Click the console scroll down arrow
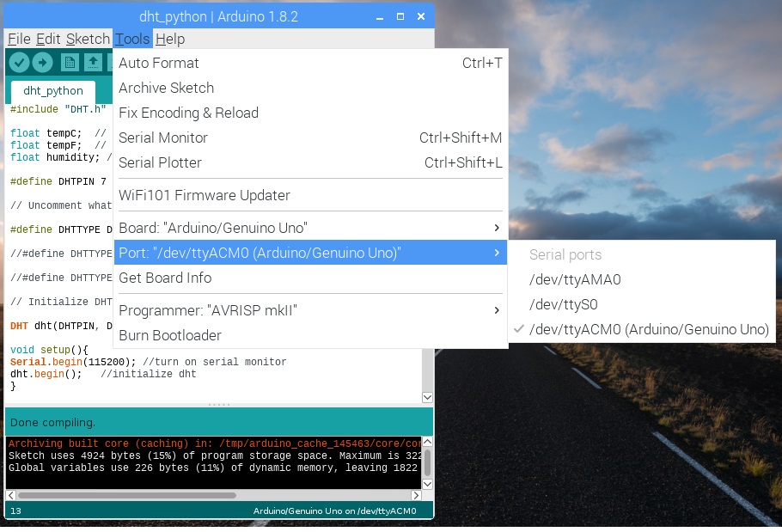Screen dimensions: 782x532 (427, 484)
